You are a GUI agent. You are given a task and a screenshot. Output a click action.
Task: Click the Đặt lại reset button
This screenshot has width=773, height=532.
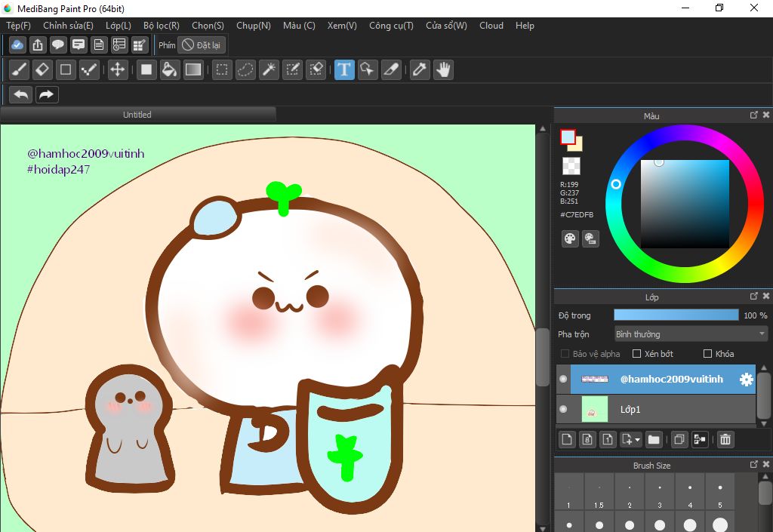click(202, 45)
